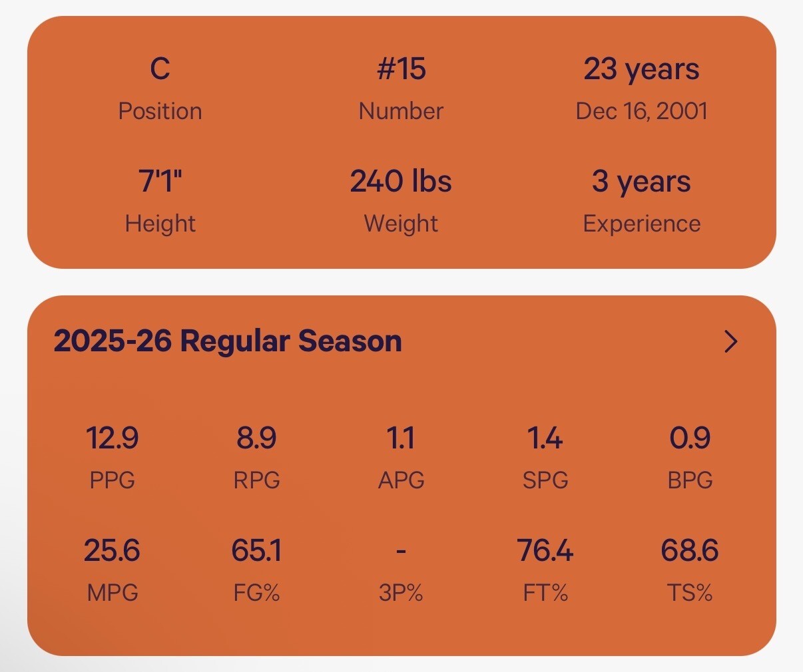Screen dimensions: 803x672
Task: Tap the Experience label text
Action: point(641,224)
